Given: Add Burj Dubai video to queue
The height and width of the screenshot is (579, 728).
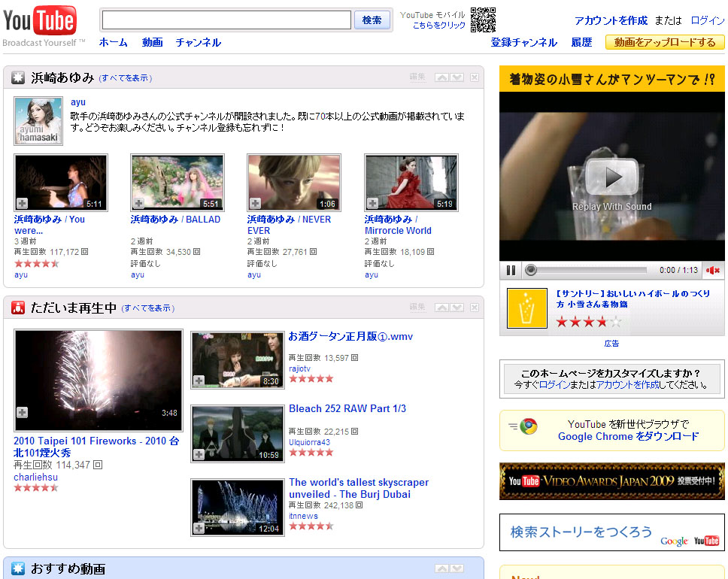Looking at the screenshot, I should point(199,529).
